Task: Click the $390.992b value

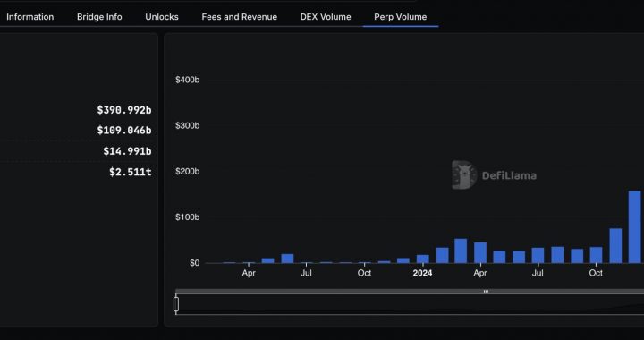Action: pos(124,110)
